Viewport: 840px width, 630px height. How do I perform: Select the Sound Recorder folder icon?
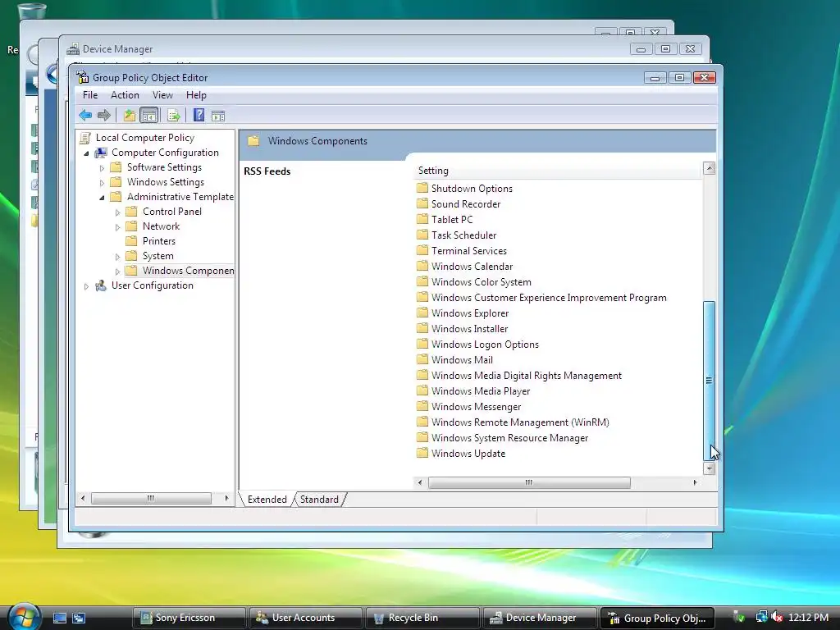(422, 203)
